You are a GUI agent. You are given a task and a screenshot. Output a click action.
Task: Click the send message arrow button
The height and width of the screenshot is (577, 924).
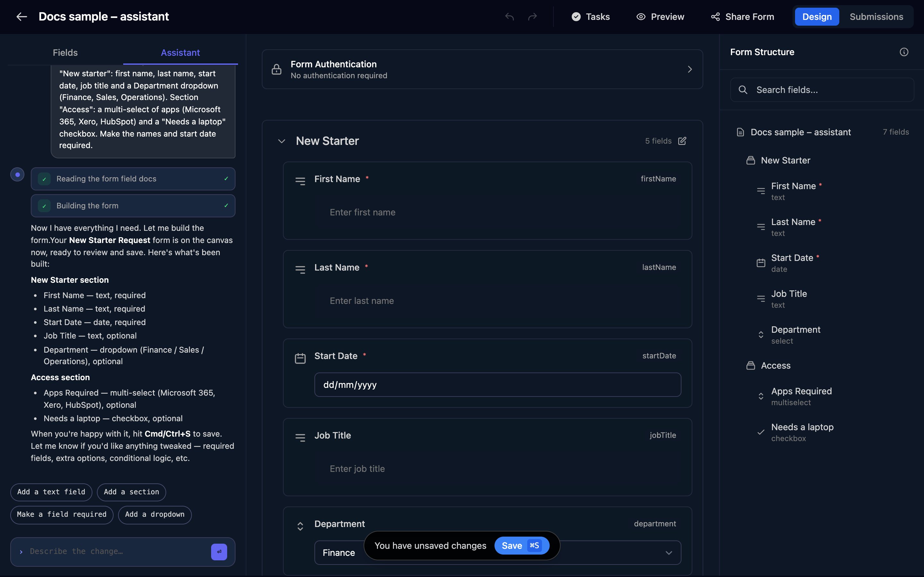219,552
